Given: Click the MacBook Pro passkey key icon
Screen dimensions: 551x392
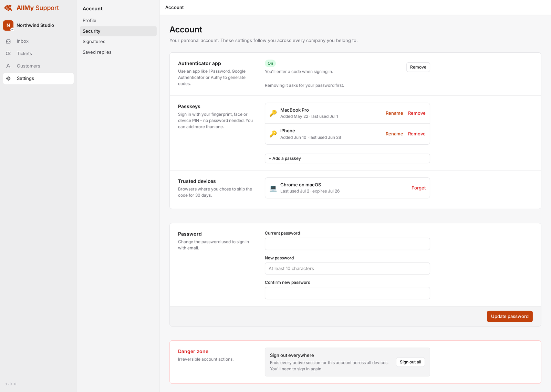Looking at the screenshot, I should (273, 113).
